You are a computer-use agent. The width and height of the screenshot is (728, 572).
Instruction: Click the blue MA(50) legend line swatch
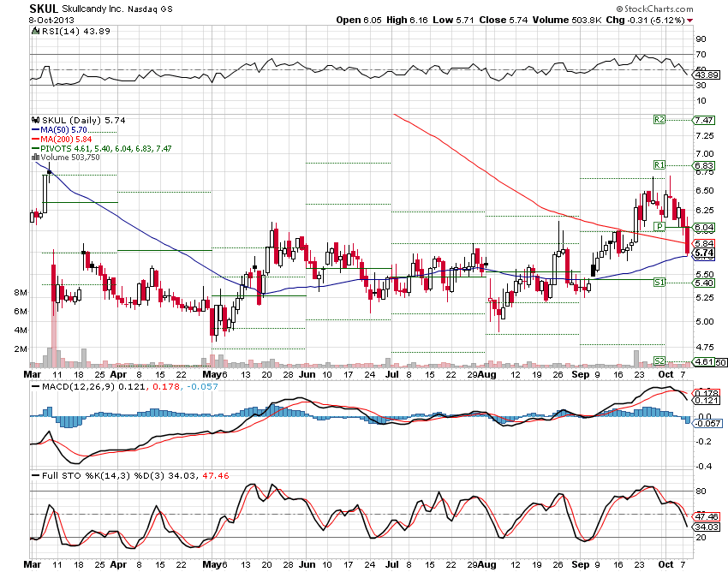click(35, 130)
